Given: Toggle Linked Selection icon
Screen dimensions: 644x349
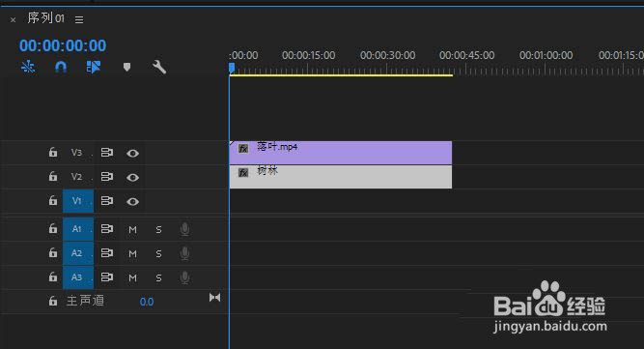Looking at the screenshot, I should pyautogui.click(x=94, y=67).
